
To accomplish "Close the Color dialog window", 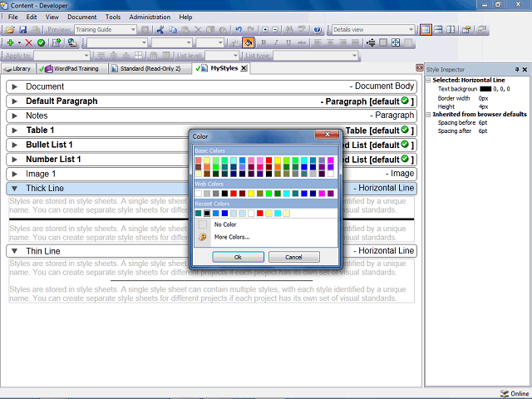I will (x=327, y=135).
